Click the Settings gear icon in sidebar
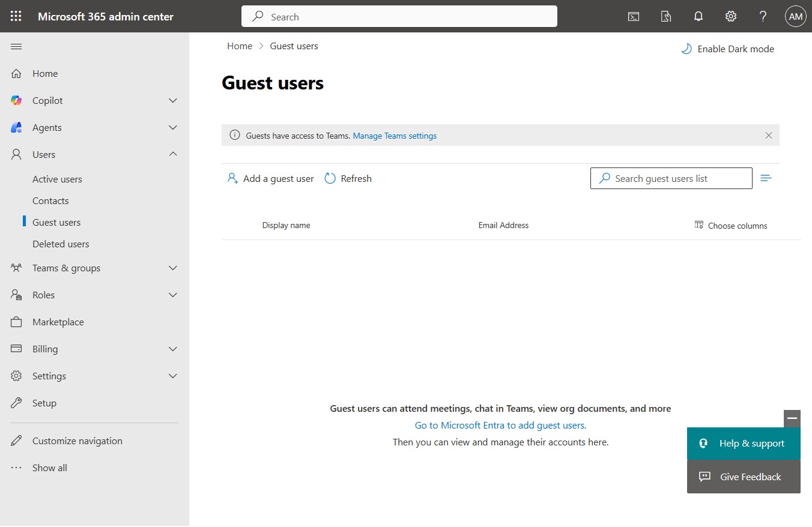This screenshot has width=812, height=527. point(16,376)
